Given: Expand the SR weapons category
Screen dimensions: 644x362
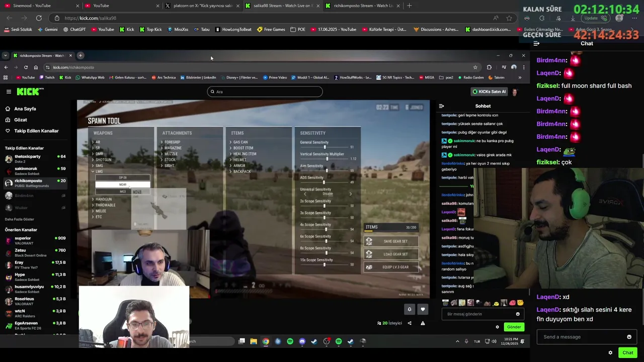Looking at the screenshot, I should coord(96,148).
